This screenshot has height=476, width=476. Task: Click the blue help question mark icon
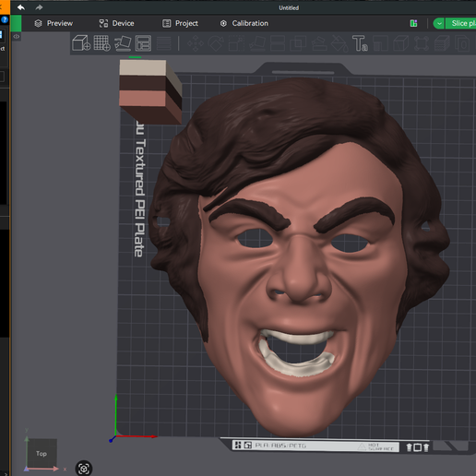(x=5, y=19)
